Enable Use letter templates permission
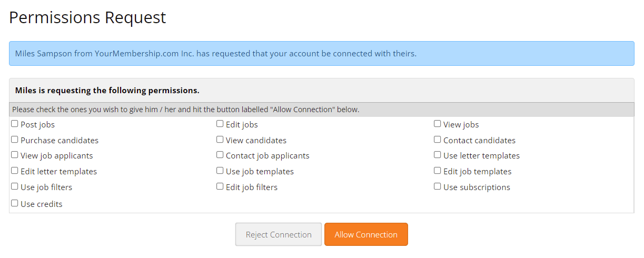Screen dimensions: 644x258 pyautogui.click(x=438, y=155)
